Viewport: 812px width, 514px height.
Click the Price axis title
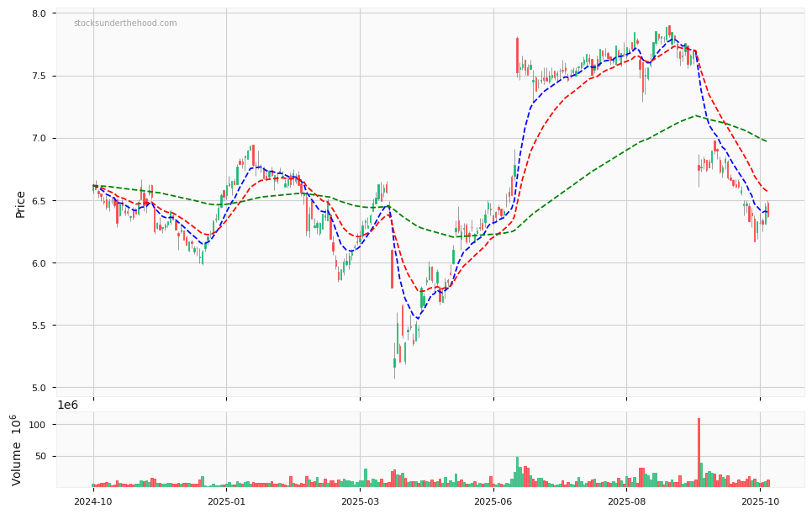pyautogui.click(x=20, y=204)
